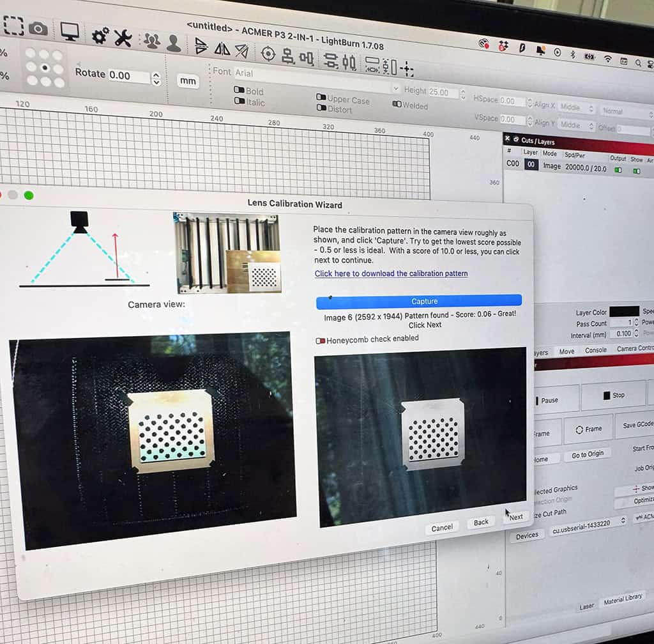Click the Stop button in Laser panel
654x644 pixels.
coord(614,395)
